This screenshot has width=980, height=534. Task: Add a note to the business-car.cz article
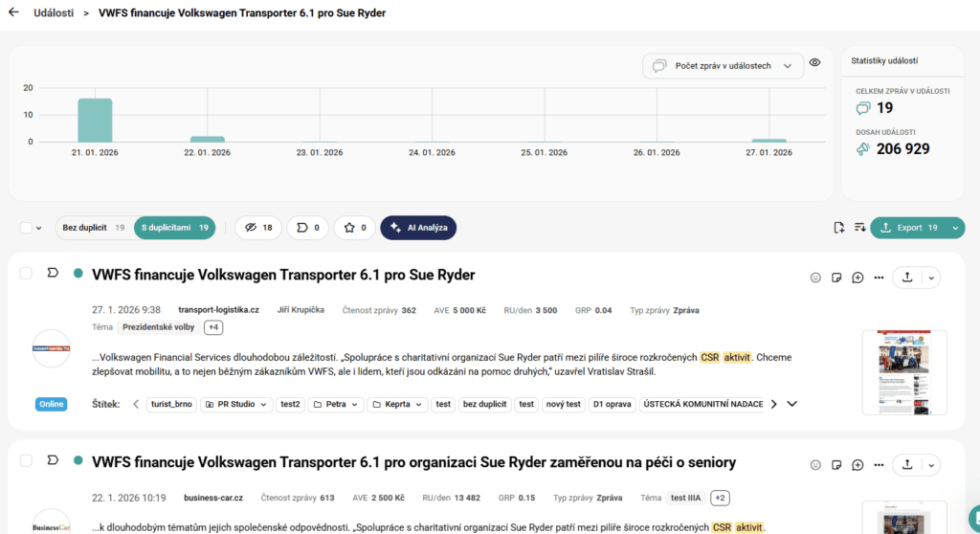pyautogui.click(x=836, y=465)
